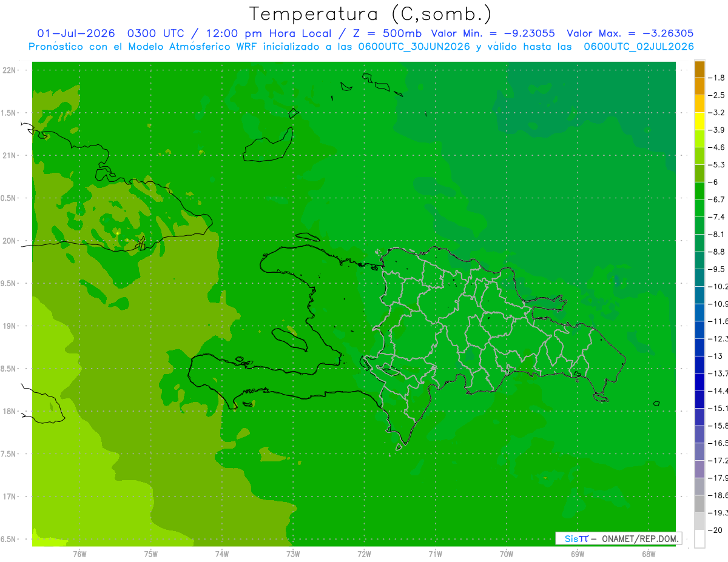Click the "76W" longitude label
The width and height of the screenshot is (728, 562).
pos(79,554)
